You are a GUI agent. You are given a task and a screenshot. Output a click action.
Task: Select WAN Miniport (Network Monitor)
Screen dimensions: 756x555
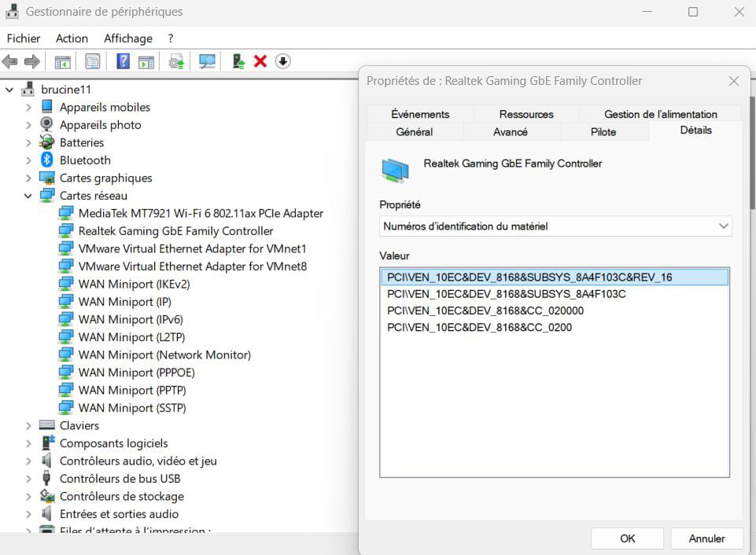click(x=164, y=355)
